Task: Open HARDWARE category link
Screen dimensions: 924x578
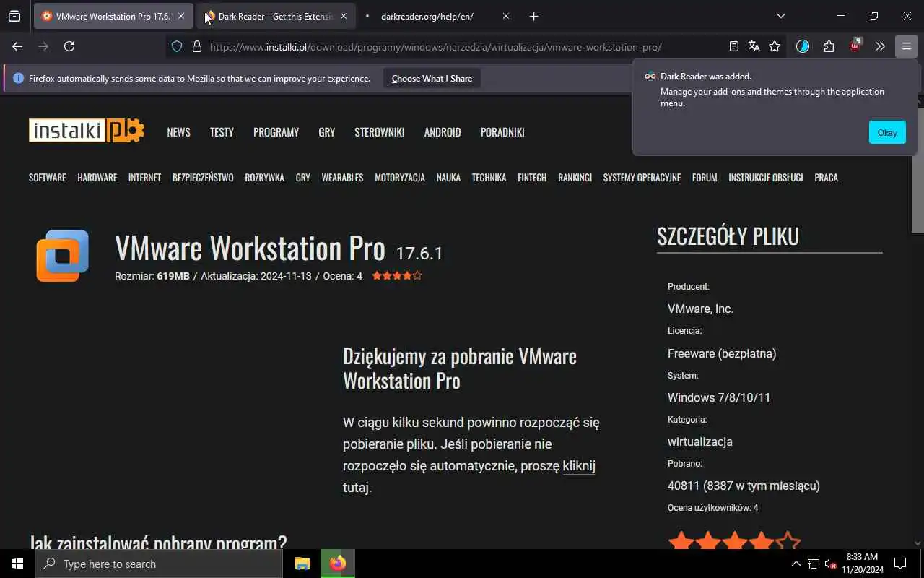Action: 97,178
